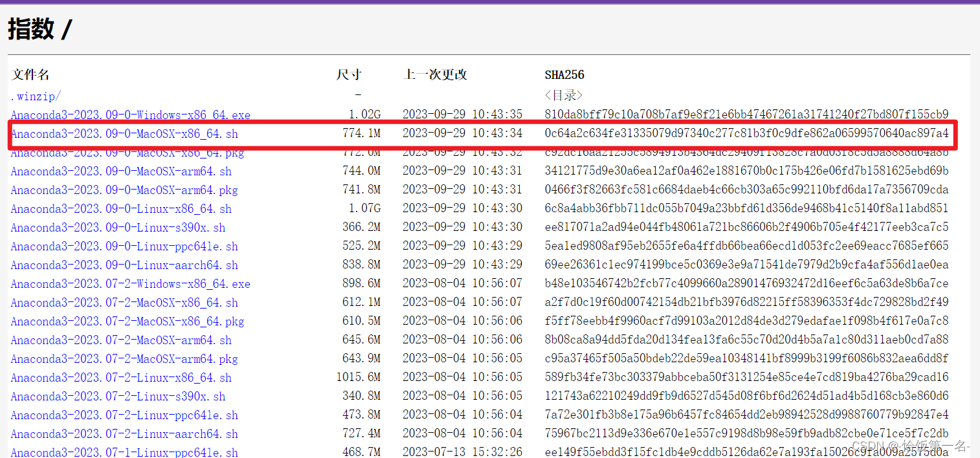Click the 340.8M size value
Screen dimensions: 980x458
click(x=361, y=396)
